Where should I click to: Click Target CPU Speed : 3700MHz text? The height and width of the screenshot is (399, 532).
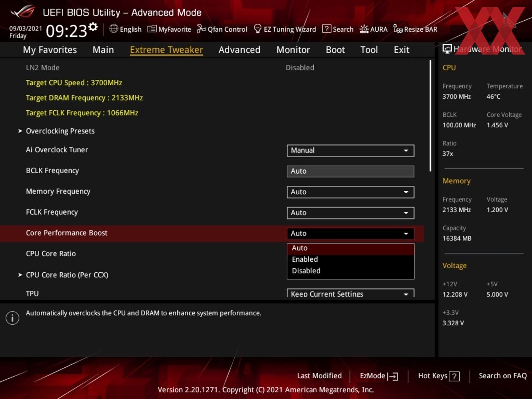(74, 83)
